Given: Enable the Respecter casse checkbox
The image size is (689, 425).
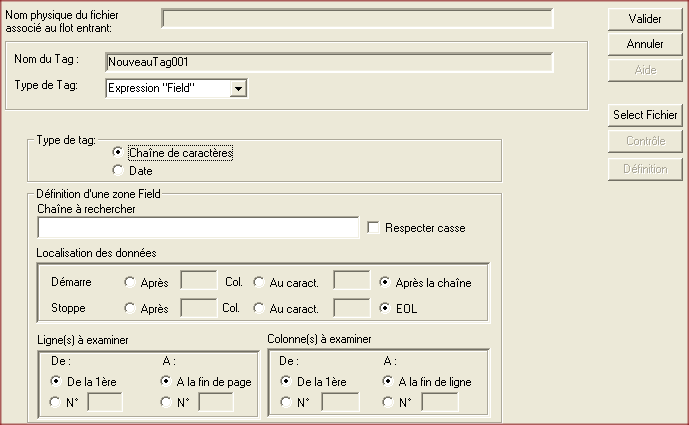Looking at the screenshot, I should (x=374, y=228).
